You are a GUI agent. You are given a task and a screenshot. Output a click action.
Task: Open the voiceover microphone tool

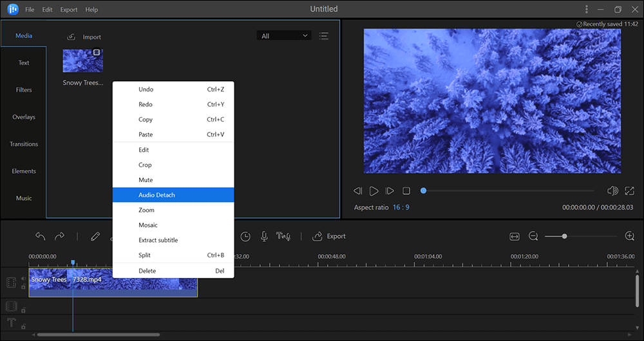[264, 237]
